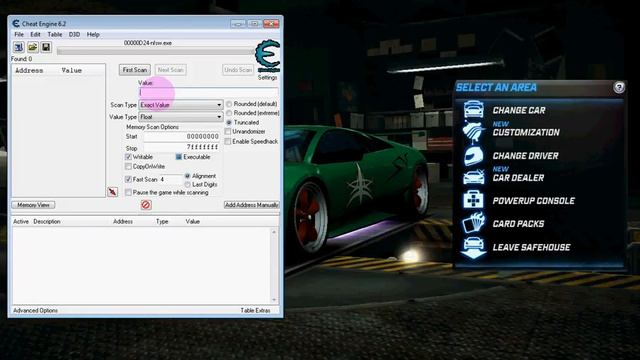Click the address table vertical scrollbar
This screenshot has width=640, height=360.
pos(274,266)
